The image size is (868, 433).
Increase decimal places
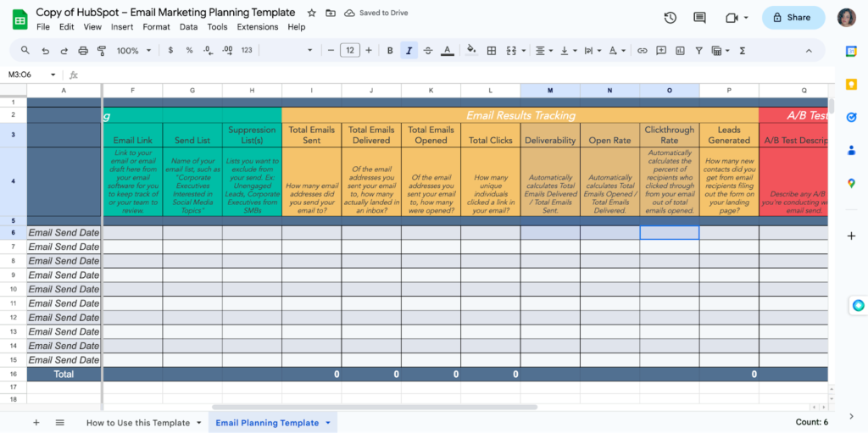click(227, 50)
